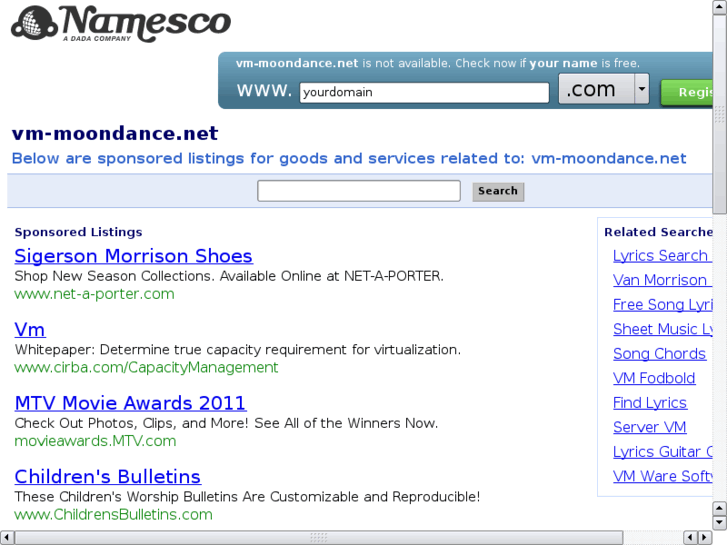Open Children's Bulletins link

(x=108, y=477)
